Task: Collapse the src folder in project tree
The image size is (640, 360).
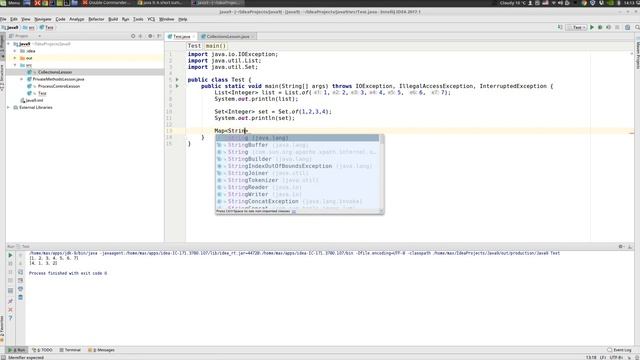Action: tap(16, 65)
